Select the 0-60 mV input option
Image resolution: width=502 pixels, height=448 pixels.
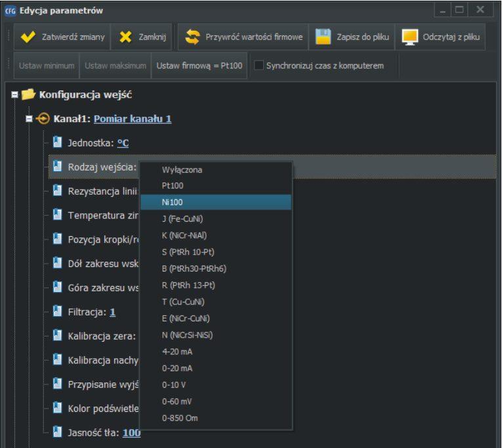(216, 401)
